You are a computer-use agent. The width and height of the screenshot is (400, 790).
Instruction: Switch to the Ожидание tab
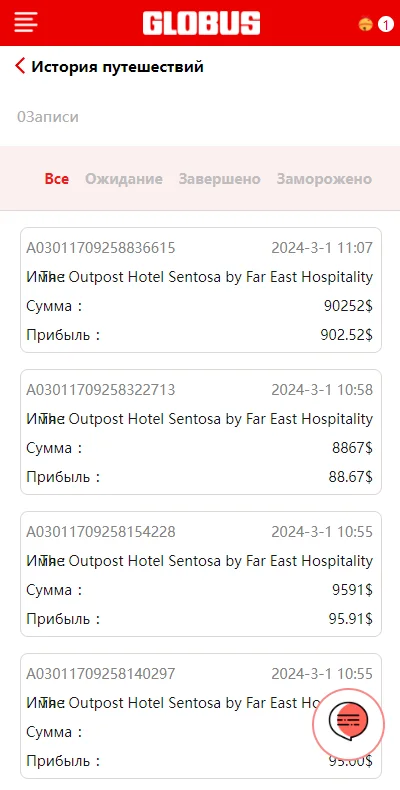click(x=123, y=179)
